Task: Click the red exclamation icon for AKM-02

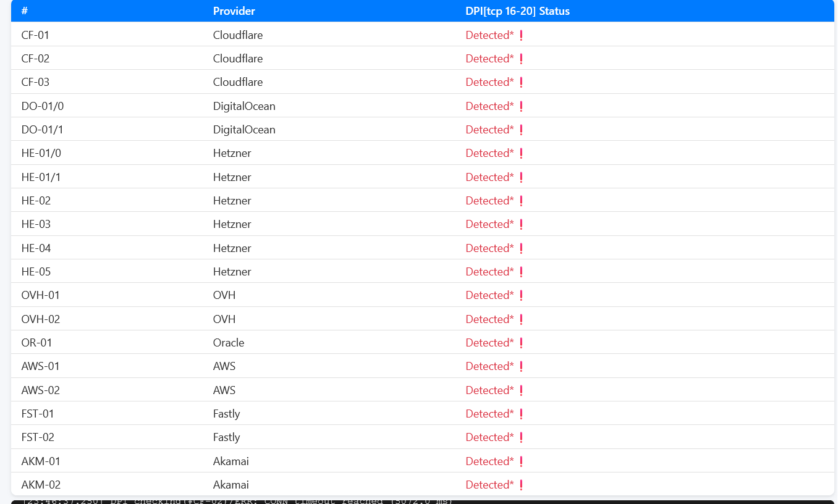Action: click(x=521, y=485)
